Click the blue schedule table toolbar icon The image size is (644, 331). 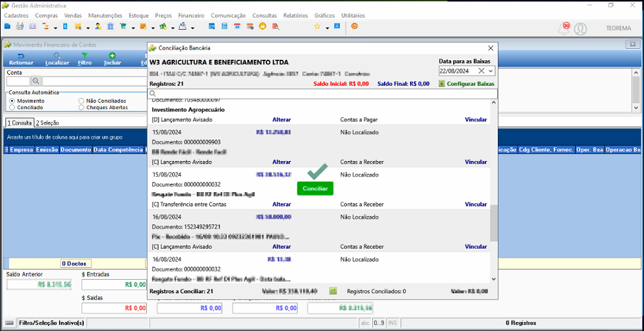[212, 27]
